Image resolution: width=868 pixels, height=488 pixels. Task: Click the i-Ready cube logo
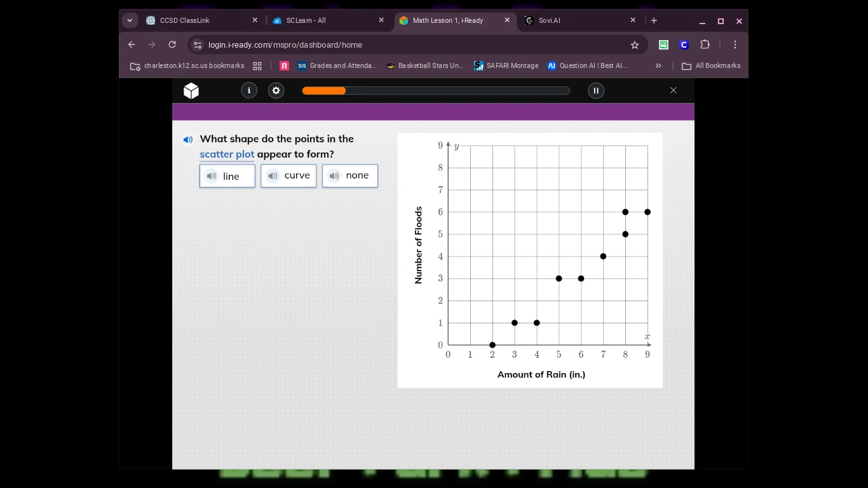[191, 90]
